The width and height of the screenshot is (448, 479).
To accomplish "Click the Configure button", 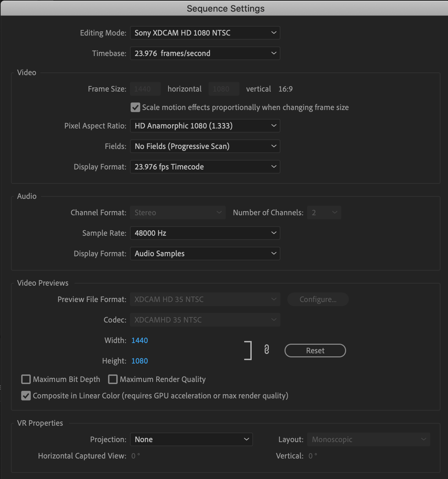I will 318,300.
